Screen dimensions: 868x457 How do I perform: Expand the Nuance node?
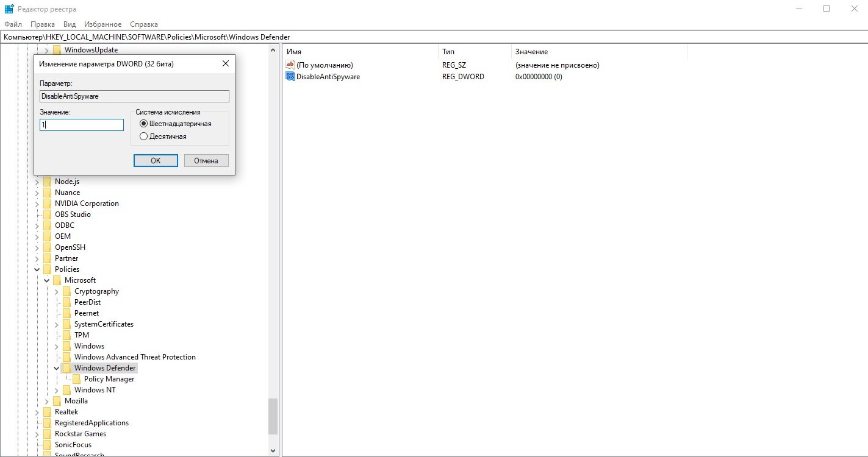[x=37, y=193]
